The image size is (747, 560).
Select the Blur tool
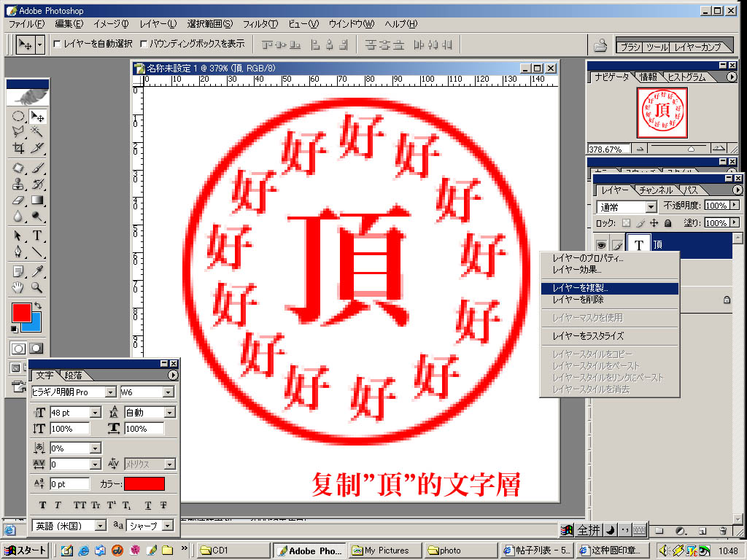pos(18,217)
